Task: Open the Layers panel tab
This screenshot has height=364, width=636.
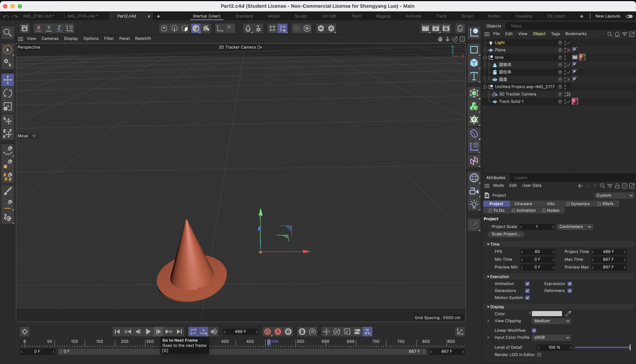Action: point(520,178)
